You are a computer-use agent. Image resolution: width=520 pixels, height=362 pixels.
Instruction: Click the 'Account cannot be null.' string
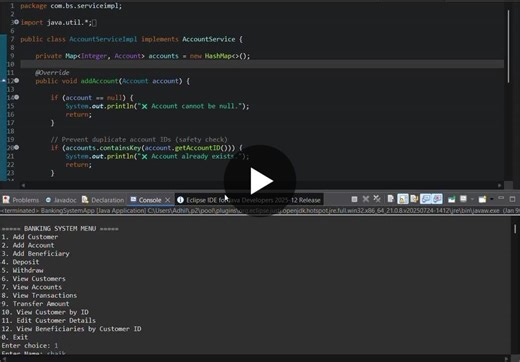pos(191,106)
